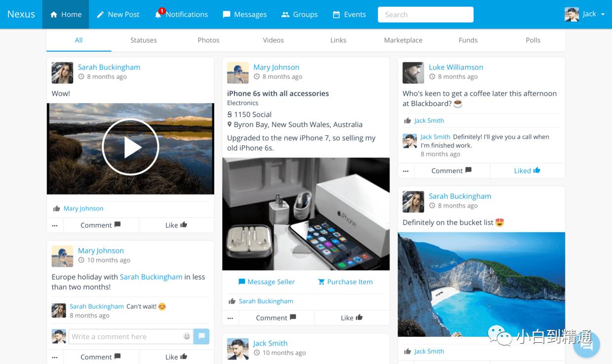
Task: Click the Notifications bell icon
Action: (158, 15)
